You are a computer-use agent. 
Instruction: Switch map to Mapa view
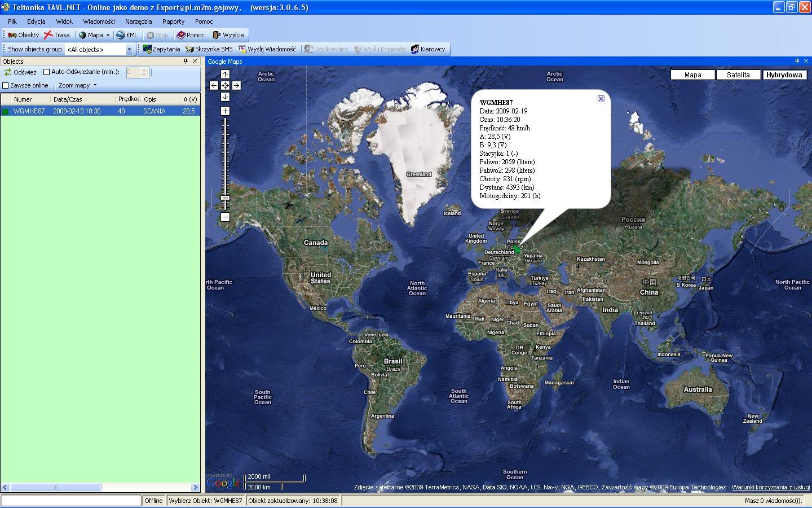pos(693,75)
